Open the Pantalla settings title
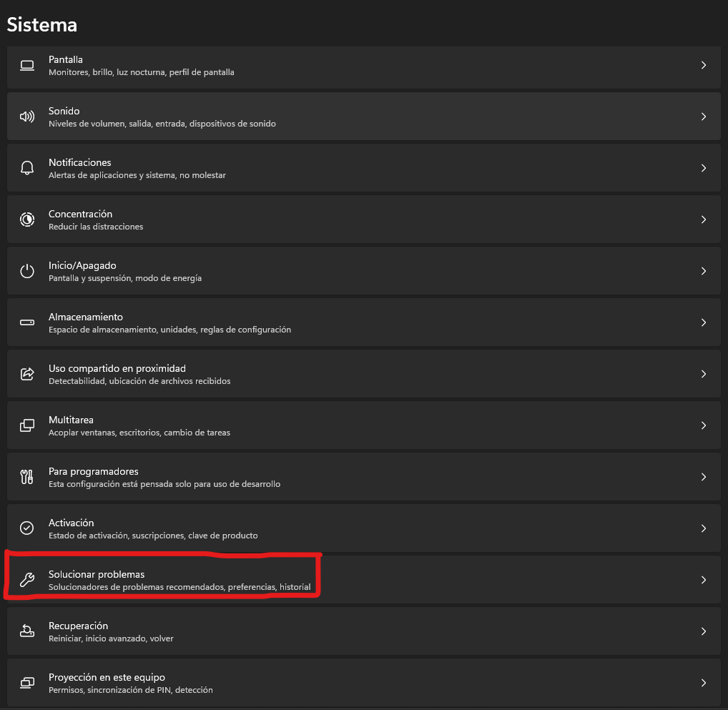The image size is (728, 710). pyautogui.click(x=66, y=59)
